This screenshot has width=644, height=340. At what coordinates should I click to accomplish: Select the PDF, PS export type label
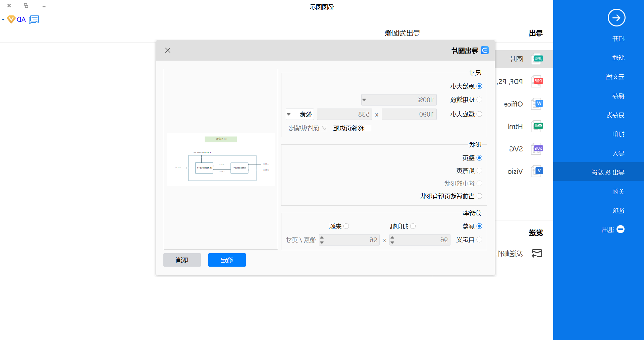pos(510,81)
